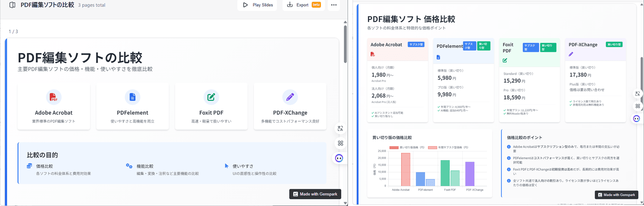Click Made with Genspark on the title slide
Image resolution: width=644 pixels, height=206 pixels.
point(315,194)
